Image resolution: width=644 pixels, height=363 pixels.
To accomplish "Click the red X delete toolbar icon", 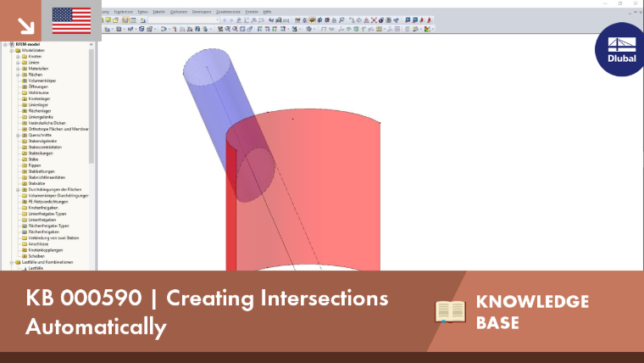I will (x=374, y=20).
